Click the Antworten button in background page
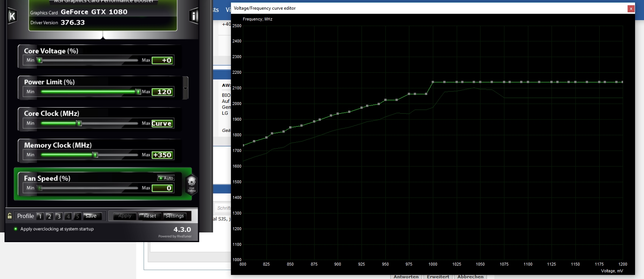Screen dimensions: 644x279 [406, 276]
